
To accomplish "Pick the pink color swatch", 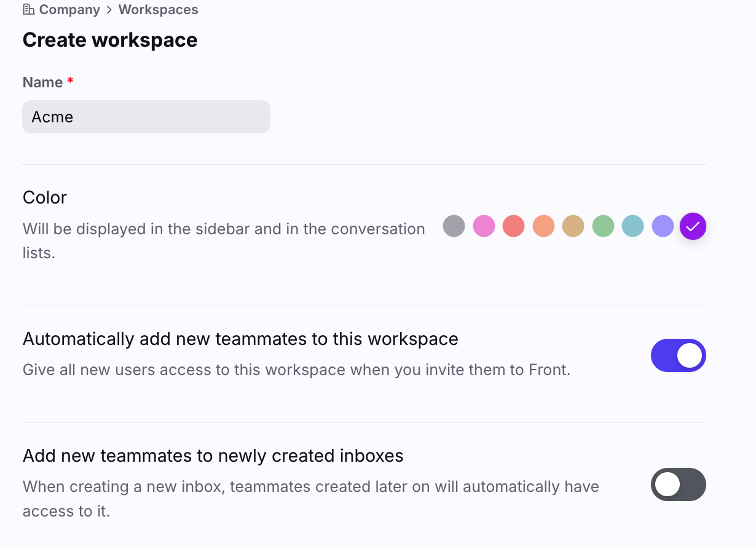I will [x=484, y=226].
